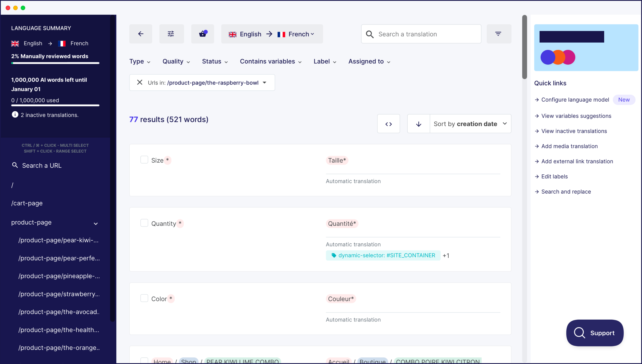Click the search icon in Search a URL

pyautogui.click(x=15, y=165)
